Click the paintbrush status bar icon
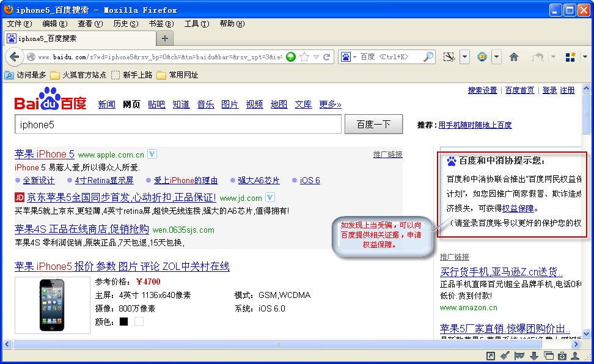The height and width of the screenshot is (364, 594). coord(505,355)
